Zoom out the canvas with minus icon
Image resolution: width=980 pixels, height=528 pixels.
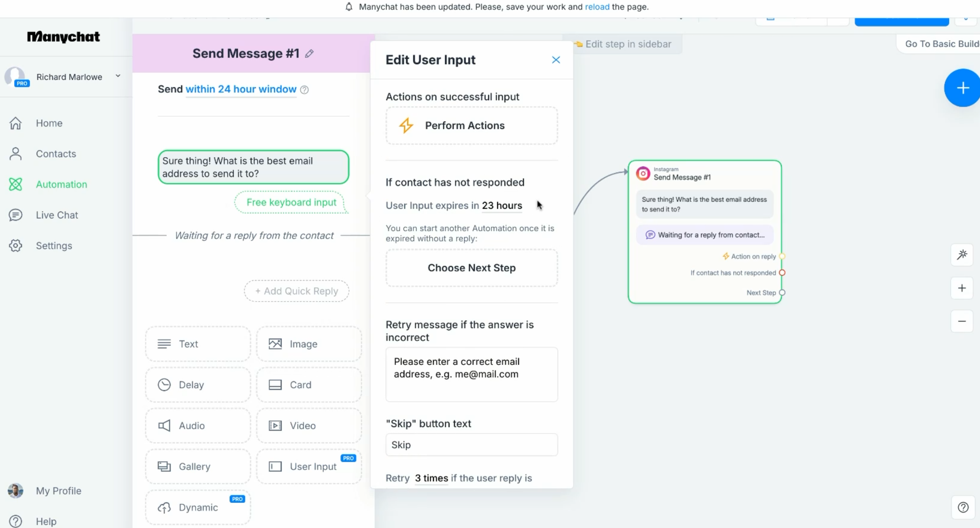click(962, 321)
